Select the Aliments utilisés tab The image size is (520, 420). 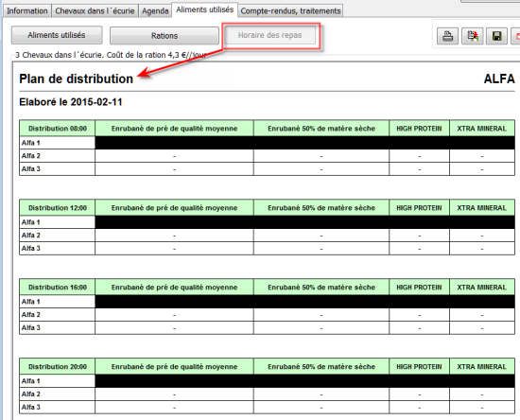click(x=204, y=9)
